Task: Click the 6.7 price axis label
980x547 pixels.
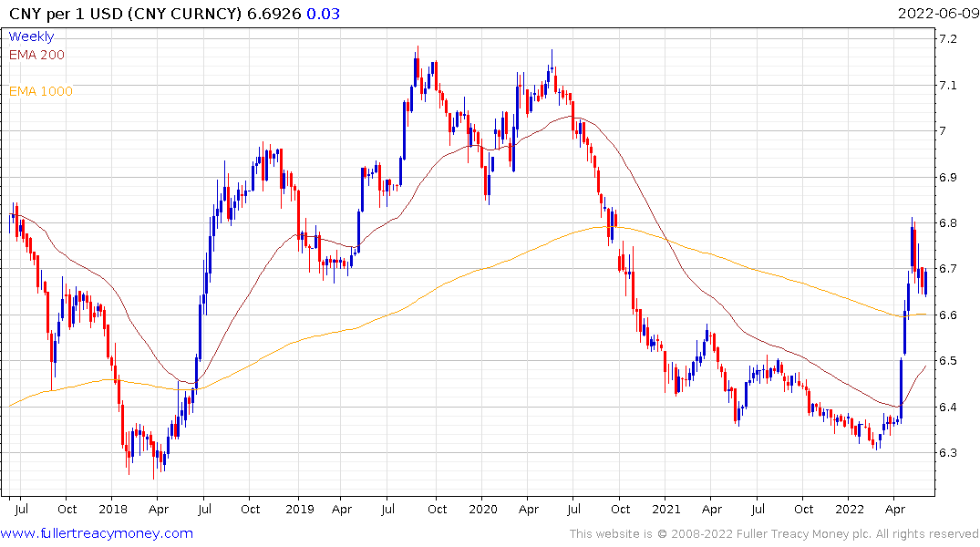Action: click(x=947, y=269)
